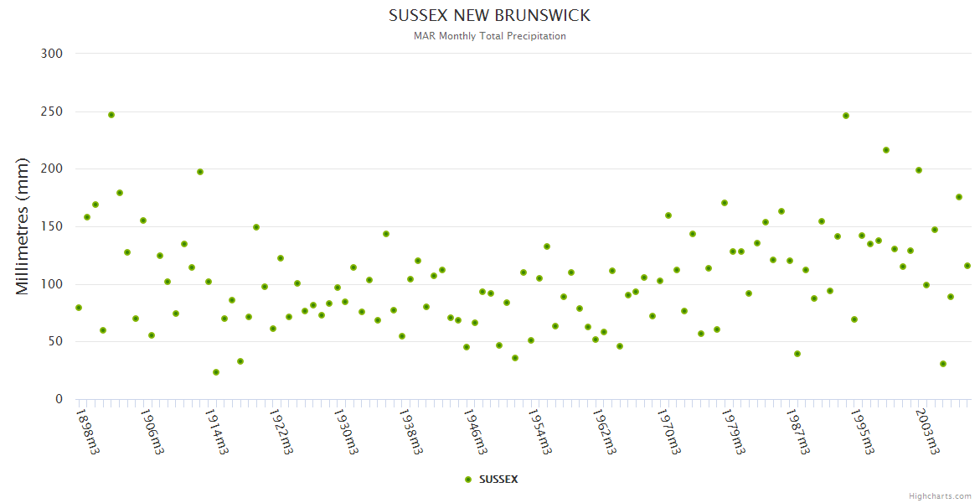Click the 1970m3 x-axis label
The width and height of the screenshot is (980, 503).
click(670, 432)
